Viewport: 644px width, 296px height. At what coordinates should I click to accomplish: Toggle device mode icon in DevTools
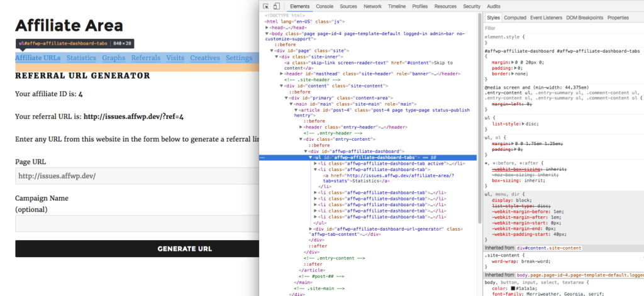point(277,6)
